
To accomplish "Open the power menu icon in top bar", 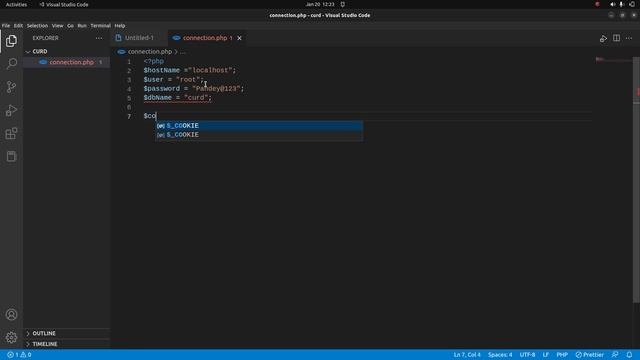I will (632, 4).
